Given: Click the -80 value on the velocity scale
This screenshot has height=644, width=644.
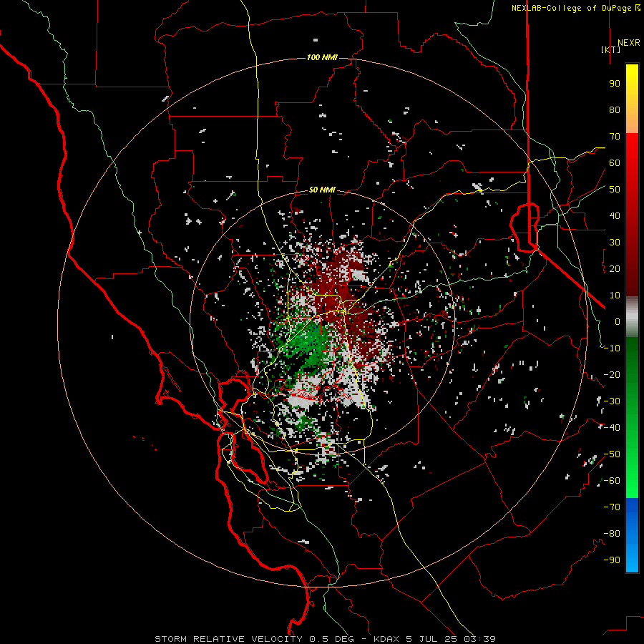Looking at the screenshot, I should coord(612,534).
